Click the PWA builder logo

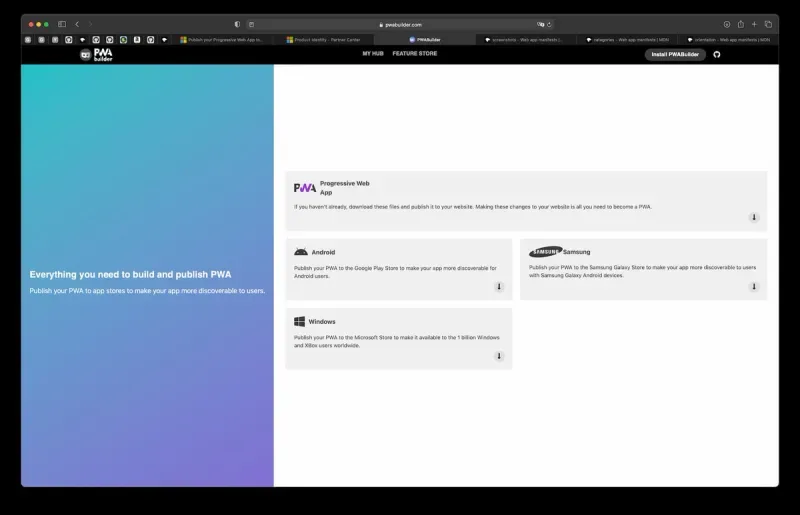coord(96,55)
